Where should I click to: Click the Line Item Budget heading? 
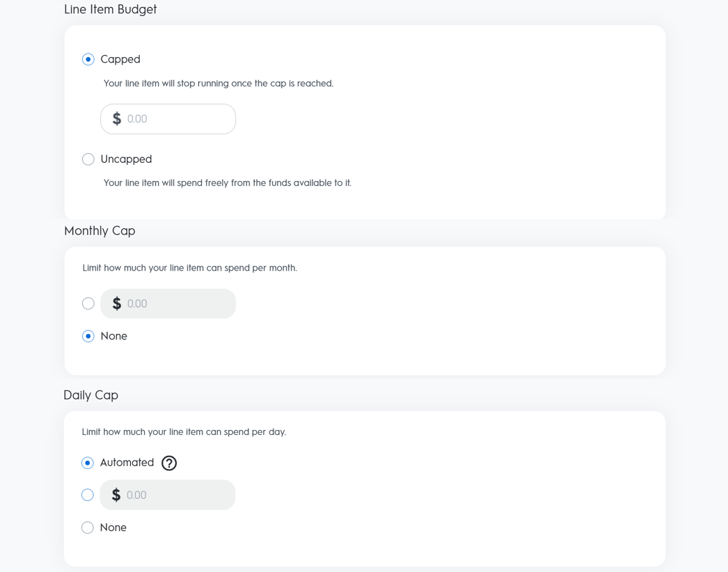(111, 10)
